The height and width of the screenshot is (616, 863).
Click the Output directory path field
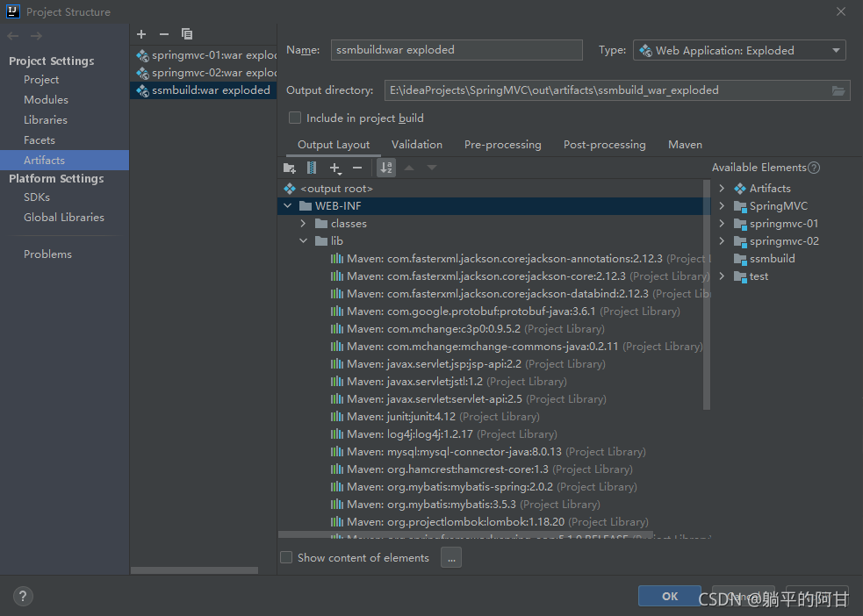(607, 90)
